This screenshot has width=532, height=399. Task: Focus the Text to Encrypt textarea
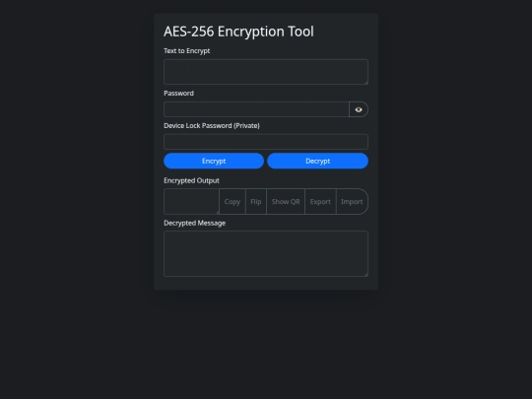coord(266,72)
